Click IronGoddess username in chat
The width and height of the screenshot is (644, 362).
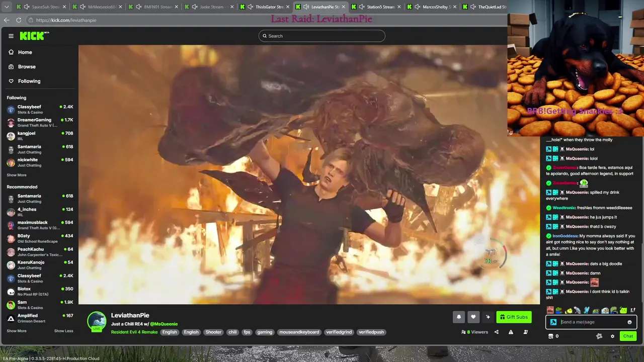pos(565,236)
